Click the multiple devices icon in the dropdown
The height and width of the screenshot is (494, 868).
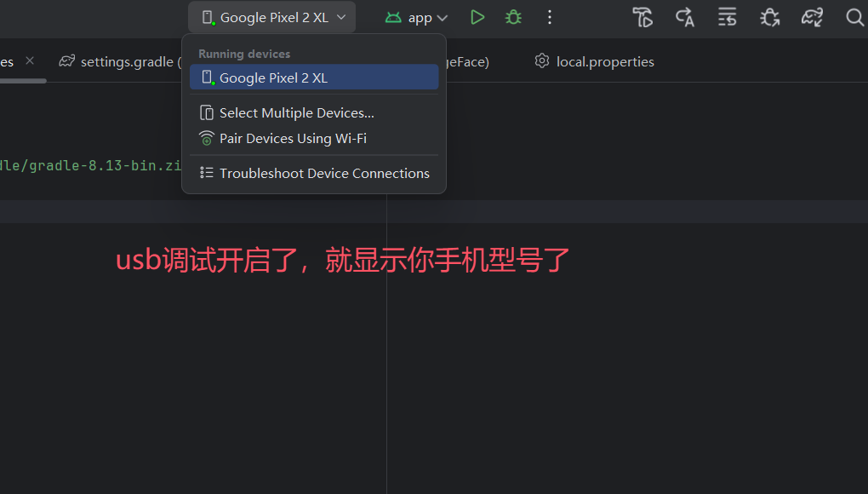pyautogui.click(x=207, y=113)
